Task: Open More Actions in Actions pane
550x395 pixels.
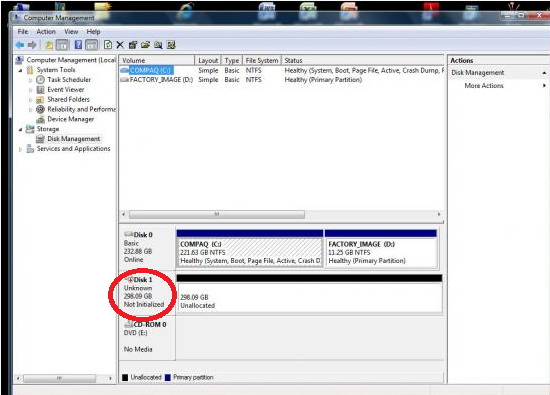Action: coord(484,86)
